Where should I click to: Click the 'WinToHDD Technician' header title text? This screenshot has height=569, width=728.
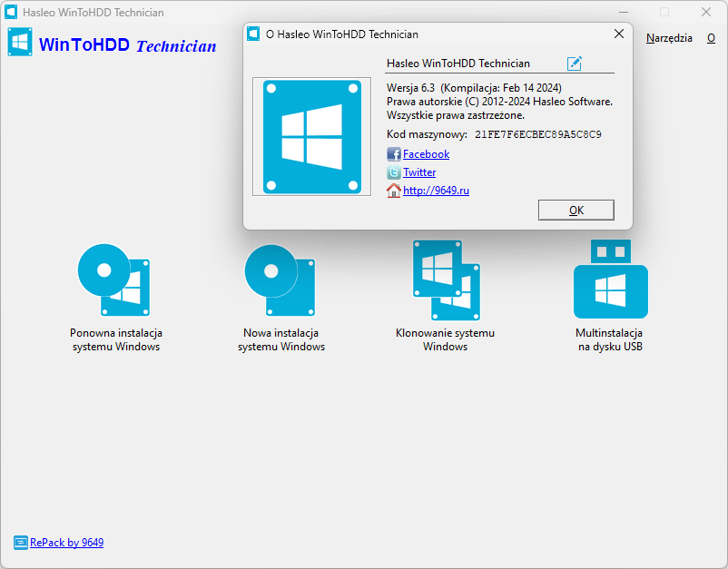coord(128,45)
